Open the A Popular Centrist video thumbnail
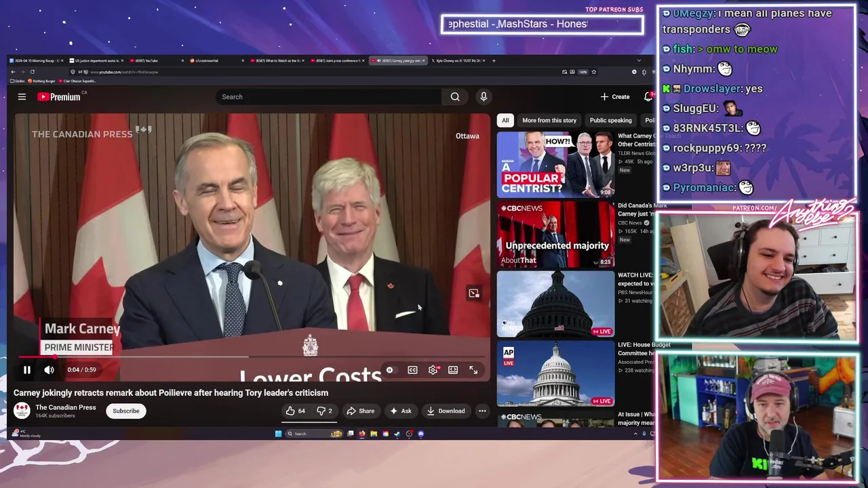 point(555,165)
